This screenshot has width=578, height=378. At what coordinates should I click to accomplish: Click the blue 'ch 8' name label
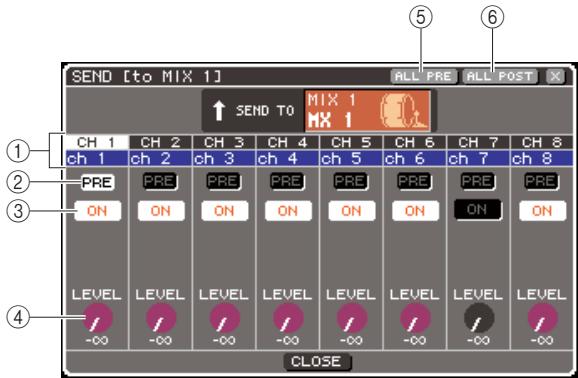coord(542,159)
